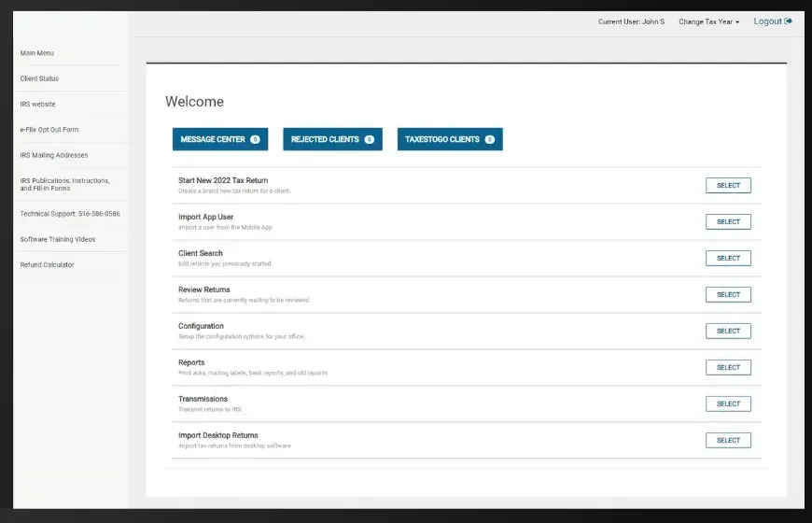Click the 'Start New 2022 Tax Return' title
812x523 pixels.
coord(223,180)
